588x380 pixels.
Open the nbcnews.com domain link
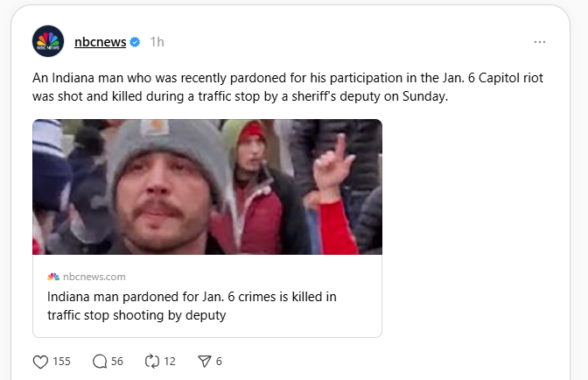pos(94,277)
